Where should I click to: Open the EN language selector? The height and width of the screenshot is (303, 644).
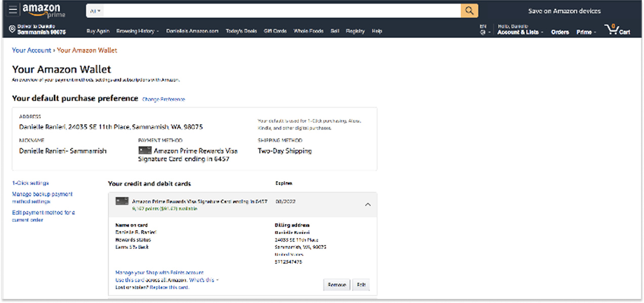click(484, 29)
